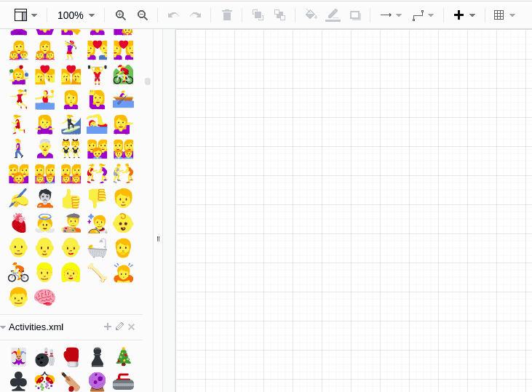Select the woman golfing emoji shape
Screen dimensions: 532x392
coord(71,50)
